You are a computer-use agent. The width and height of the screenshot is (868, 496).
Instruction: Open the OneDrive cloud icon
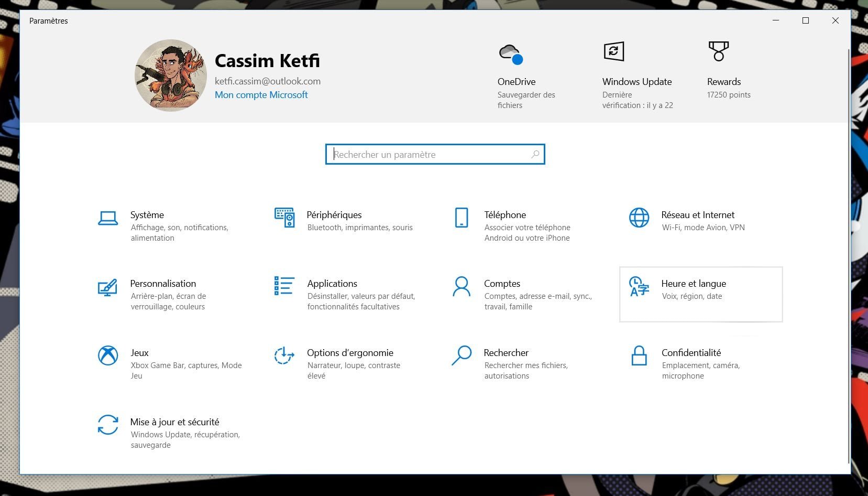[x=511, y=54]
